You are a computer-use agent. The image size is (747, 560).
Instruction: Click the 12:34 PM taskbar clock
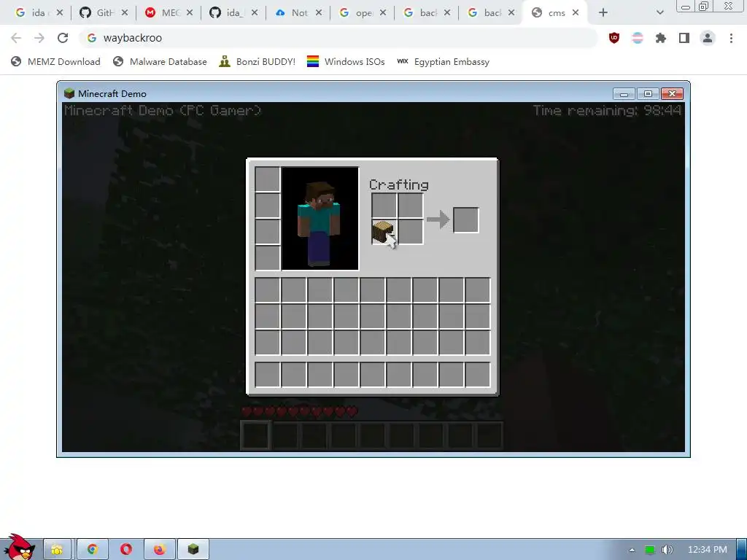(x=708, y=550)
